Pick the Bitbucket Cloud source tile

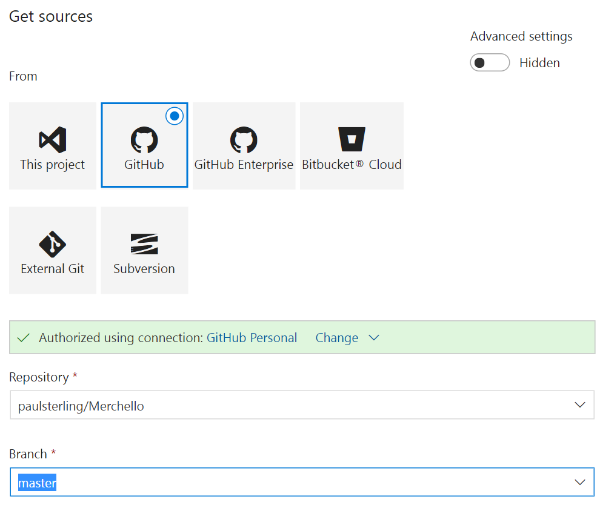click(352, 145)
